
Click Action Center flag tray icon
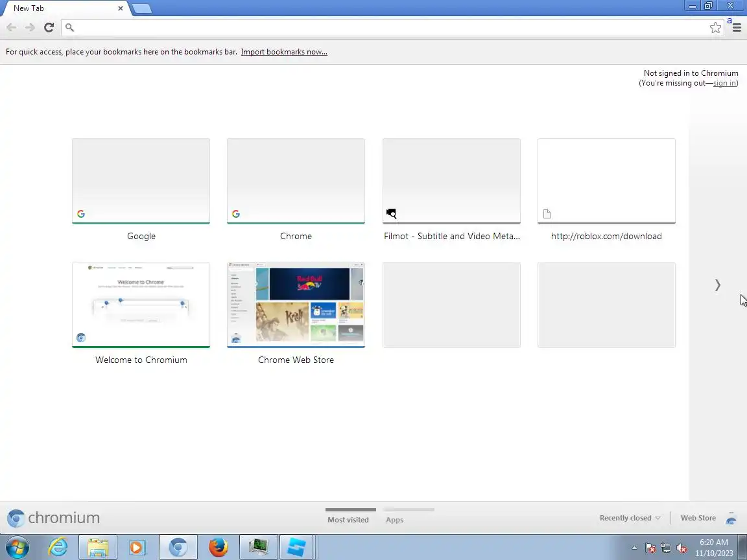(650, 548)
